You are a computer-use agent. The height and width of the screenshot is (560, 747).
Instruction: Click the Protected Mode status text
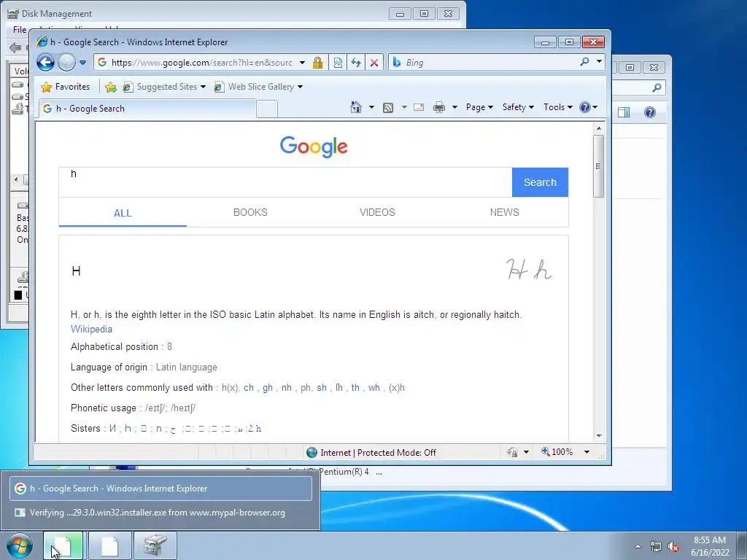[x=379, y=452]
